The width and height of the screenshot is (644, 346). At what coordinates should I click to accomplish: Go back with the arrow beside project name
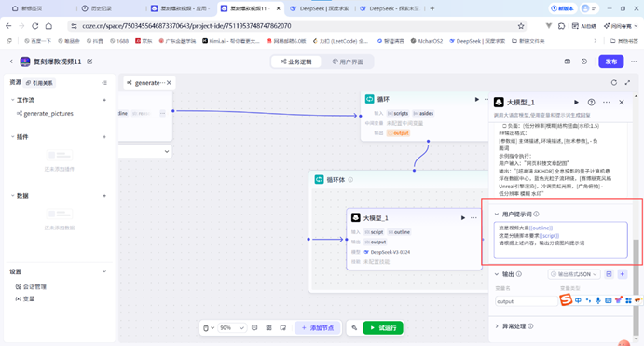pos(11,62)
